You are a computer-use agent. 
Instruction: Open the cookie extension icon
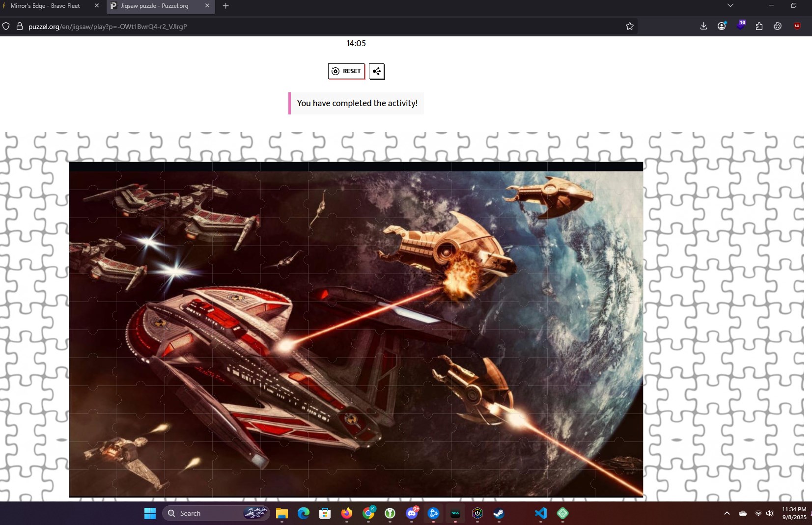(778, 27)
